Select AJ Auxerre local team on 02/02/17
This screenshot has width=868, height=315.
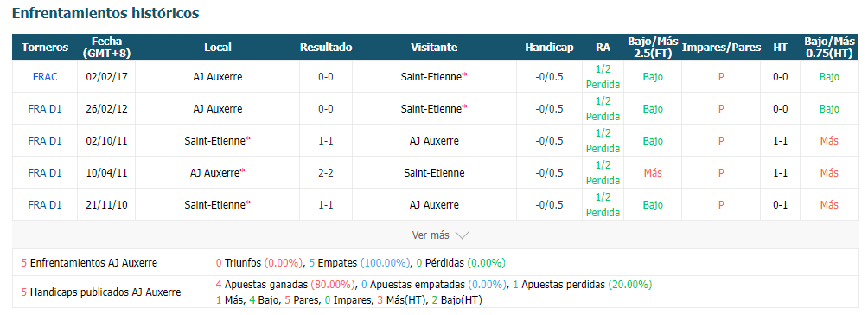[x=218, y=77]
